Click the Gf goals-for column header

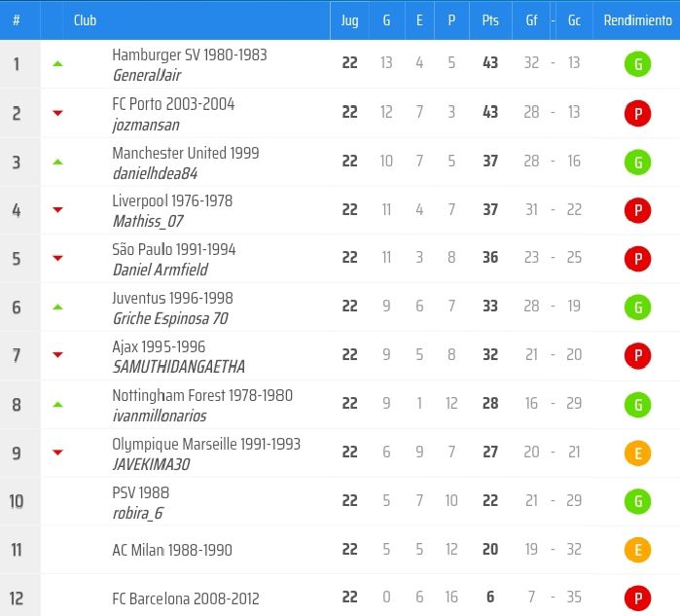[x=531, y=20]
